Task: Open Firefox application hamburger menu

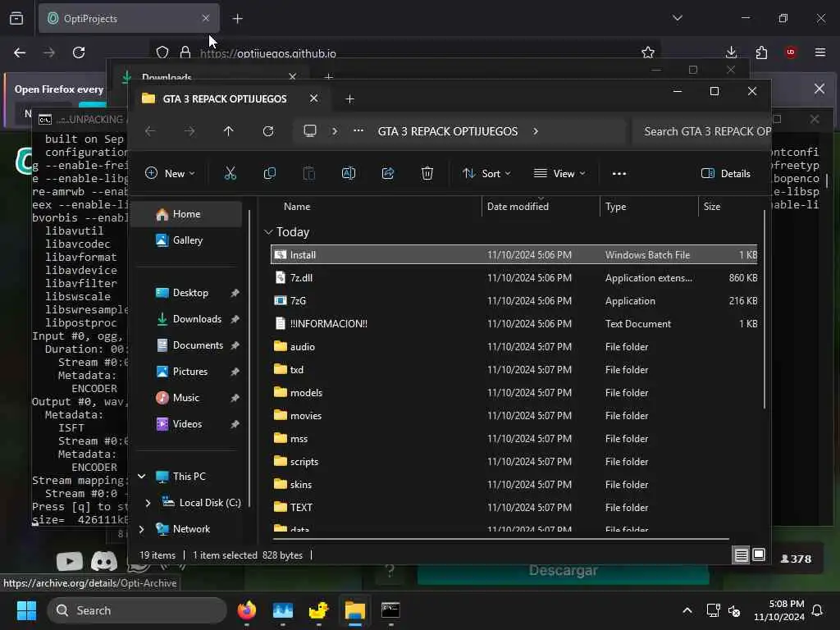Action: tap(820, 52)
